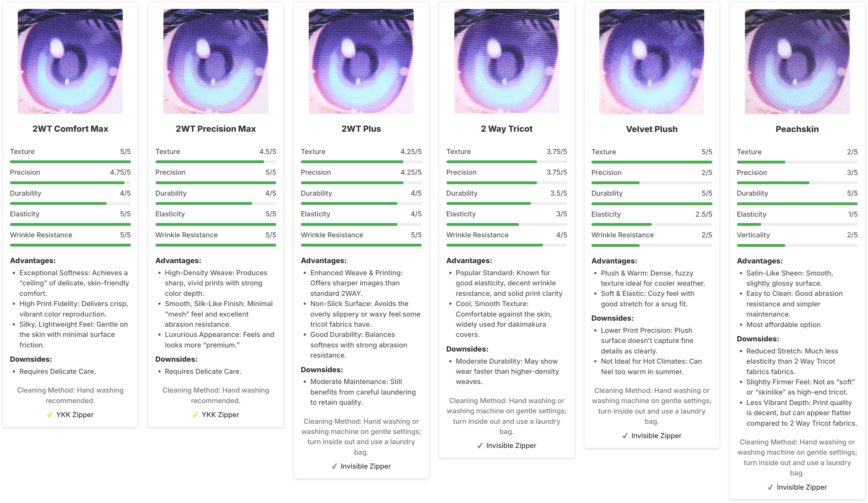Click the 2WT Precision Max heading

pyautogui.click(x=216, y=129)
